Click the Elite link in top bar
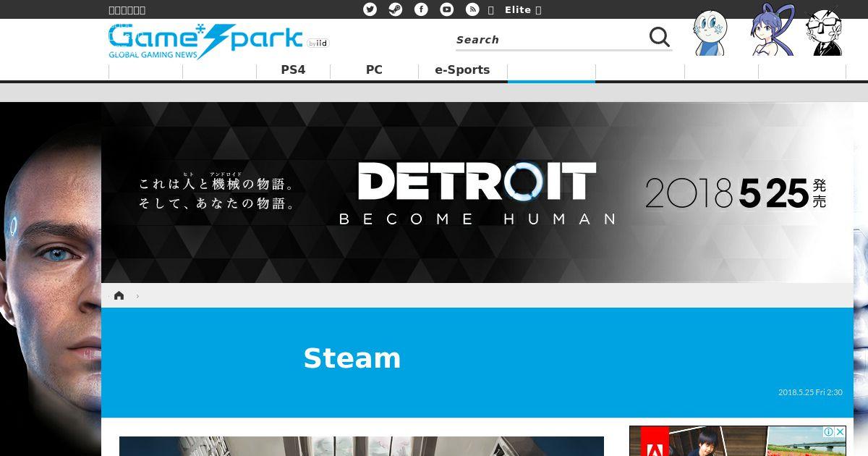This screenshot has width=868, height=456. tap(518, 9)
